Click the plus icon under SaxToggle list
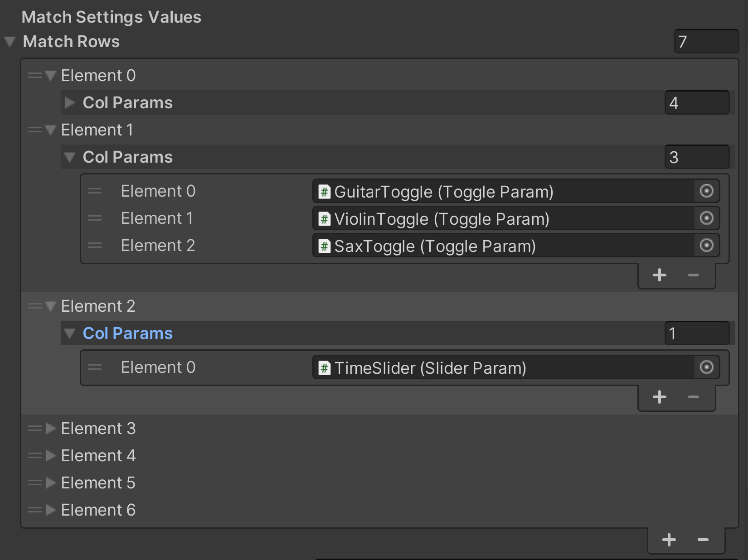 click(x=659, y=275)
